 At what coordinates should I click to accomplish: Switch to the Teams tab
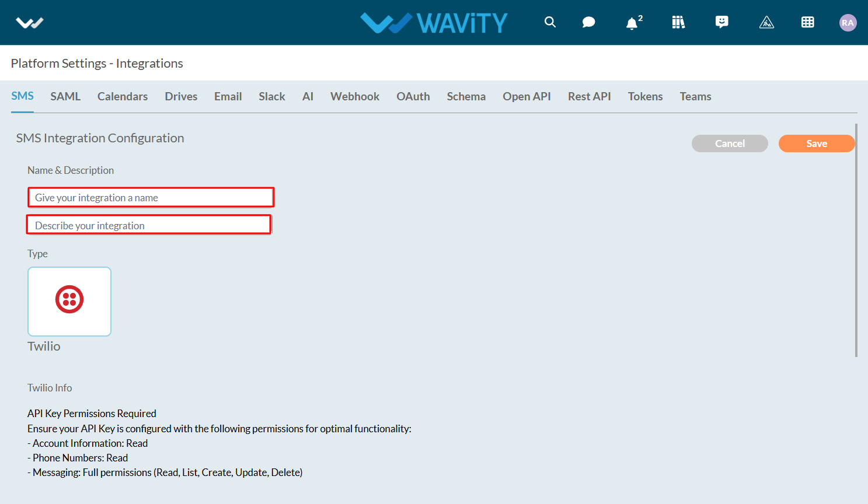tap(695, 96)
